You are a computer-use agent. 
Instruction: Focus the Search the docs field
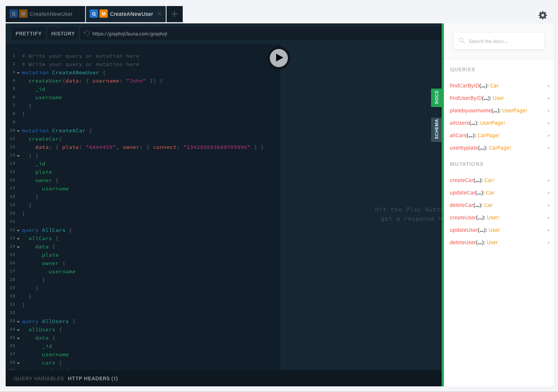499,41
